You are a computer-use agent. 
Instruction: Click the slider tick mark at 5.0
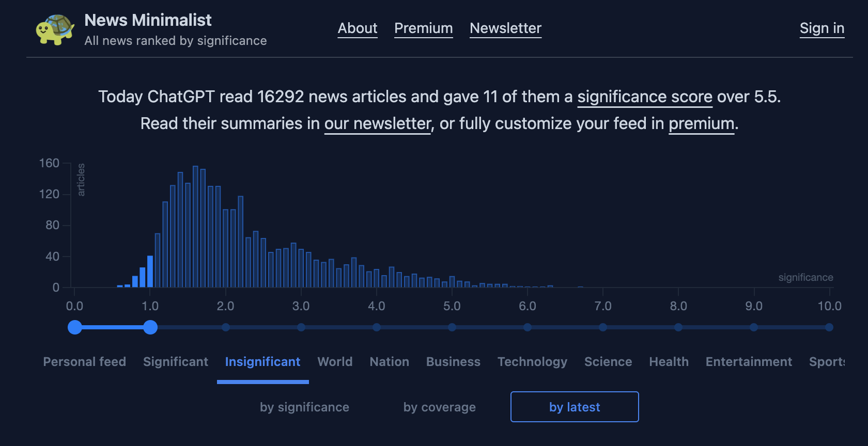coord(452,327)
